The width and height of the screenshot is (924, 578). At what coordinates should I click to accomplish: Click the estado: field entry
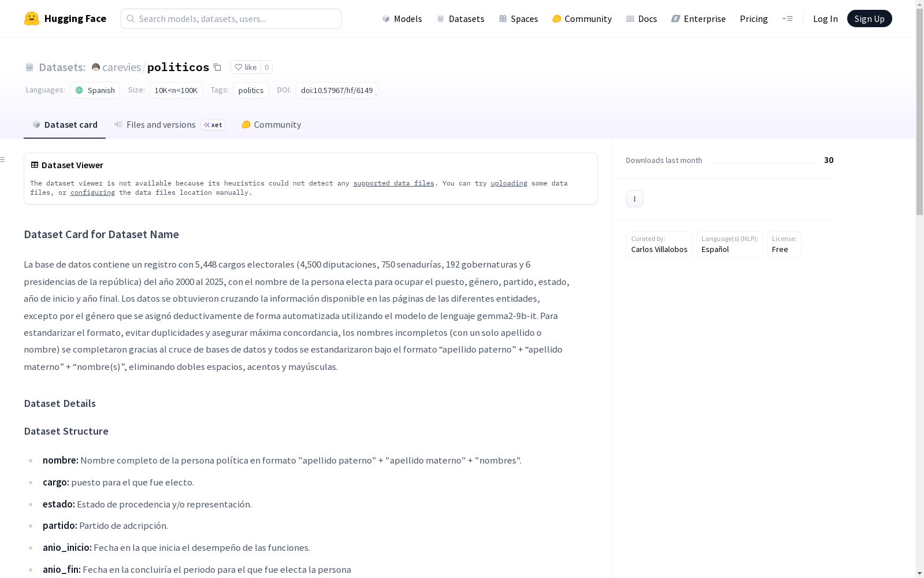(147, 504)
